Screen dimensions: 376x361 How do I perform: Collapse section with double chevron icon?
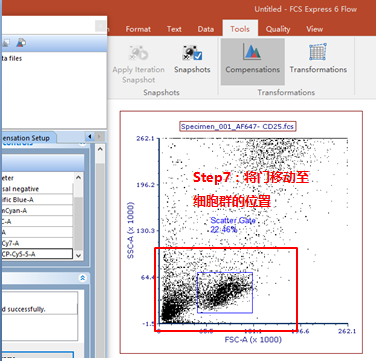82,278
